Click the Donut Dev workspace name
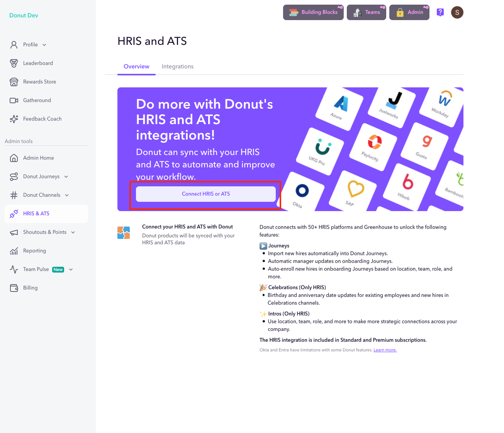 (24, 15)
